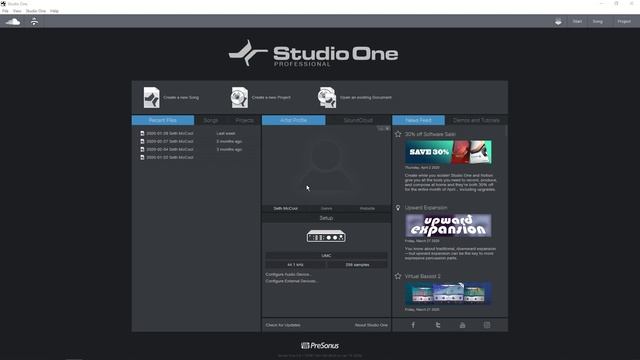Click Configure External Devices link
This screenshot has width=640, height=360.
291,281
